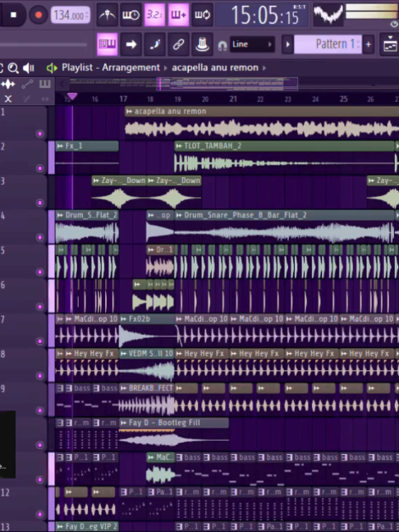Viewport: 399px width, 532px height.
Task: Click the 134.000 tempo field
Action: (71, 15)
